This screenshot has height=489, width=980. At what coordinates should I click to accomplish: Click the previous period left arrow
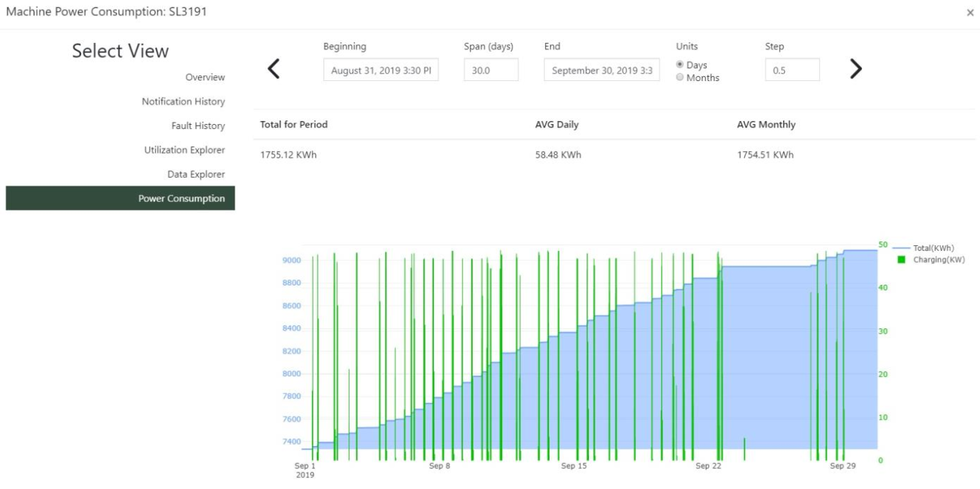(x=273, y=69)
